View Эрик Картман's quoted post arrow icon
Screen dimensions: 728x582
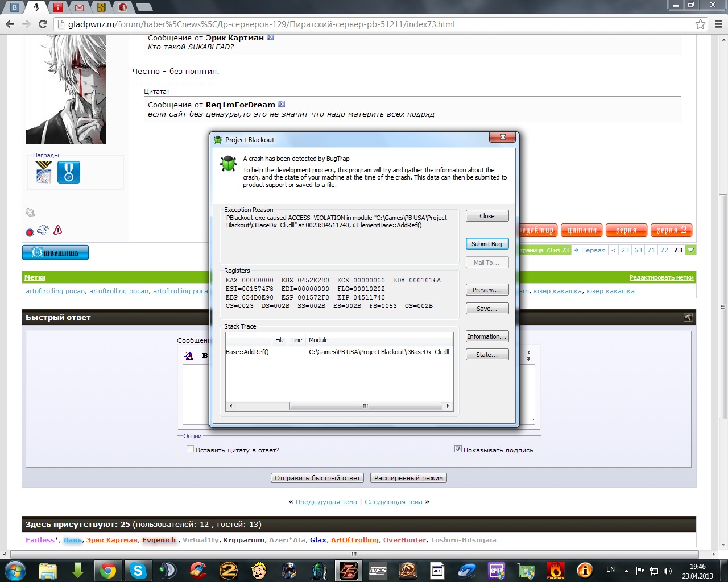(270, 38)
